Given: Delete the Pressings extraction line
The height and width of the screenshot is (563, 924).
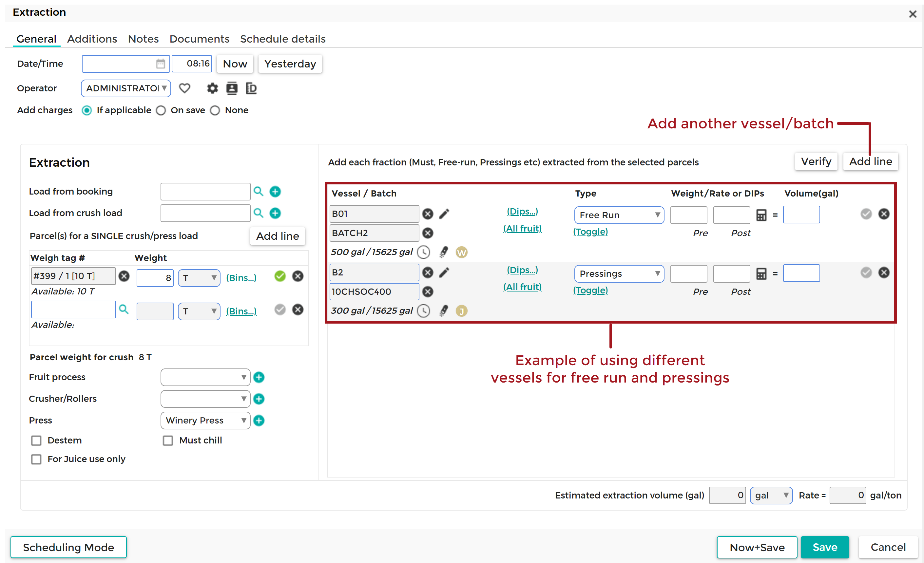Looking at the screenshot, I should coord(884,272).
